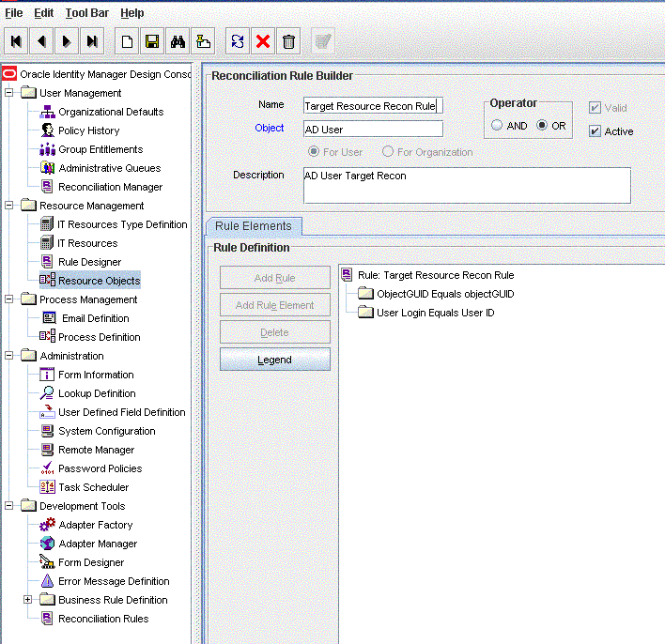Image resolution: width=665 pixels, height=644 pixels.
Task: Click the Name input field
Action: coord(373,105)
